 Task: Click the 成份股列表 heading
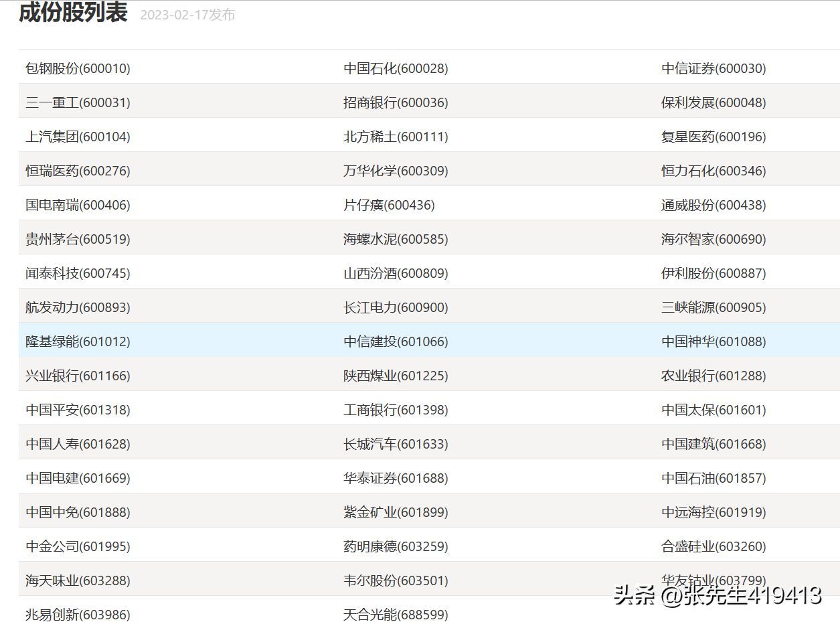pos(73,13)
